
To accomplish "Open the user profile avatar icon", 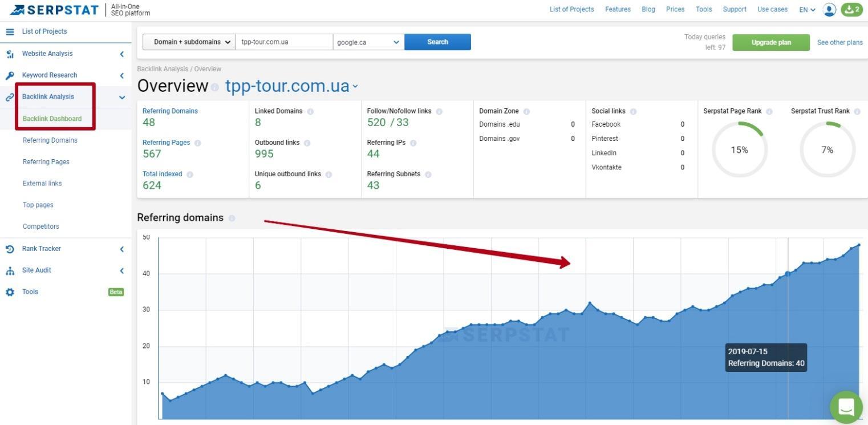I will [830, 9].
